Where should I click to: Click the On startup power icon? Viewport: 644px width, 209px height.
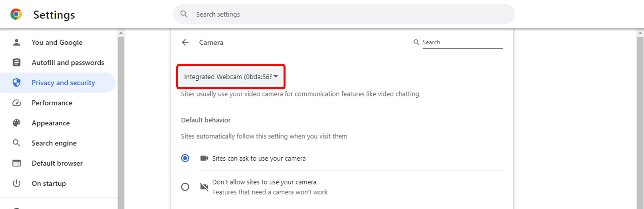(x=17, y=183)
